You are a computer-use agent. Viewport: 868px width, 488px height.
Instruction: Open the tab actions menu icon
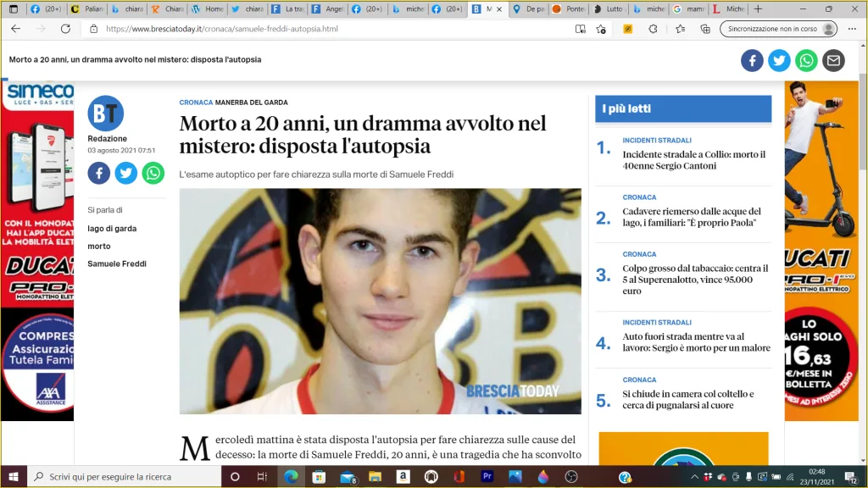tap(14, 8)
